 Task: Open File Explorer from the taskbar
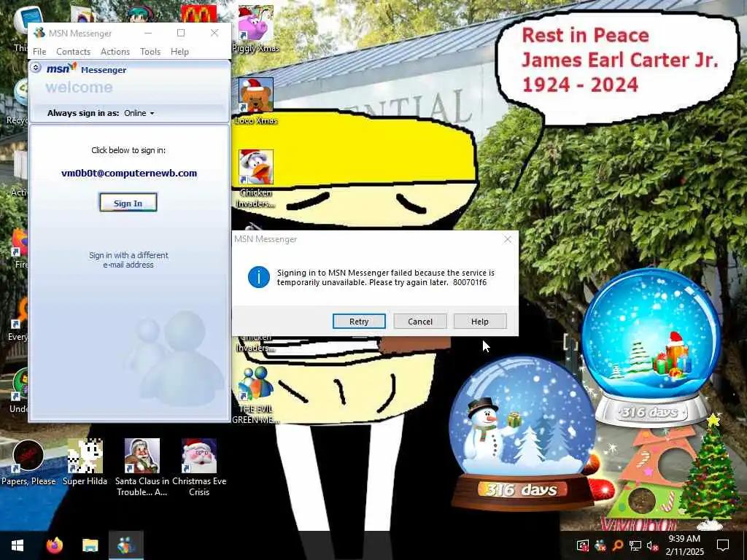tap(90, 545)
